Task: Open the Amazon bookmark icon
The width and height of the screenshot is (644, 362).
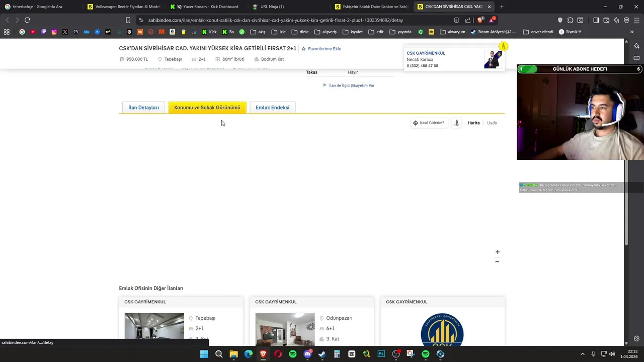Action: coord(172,32)
